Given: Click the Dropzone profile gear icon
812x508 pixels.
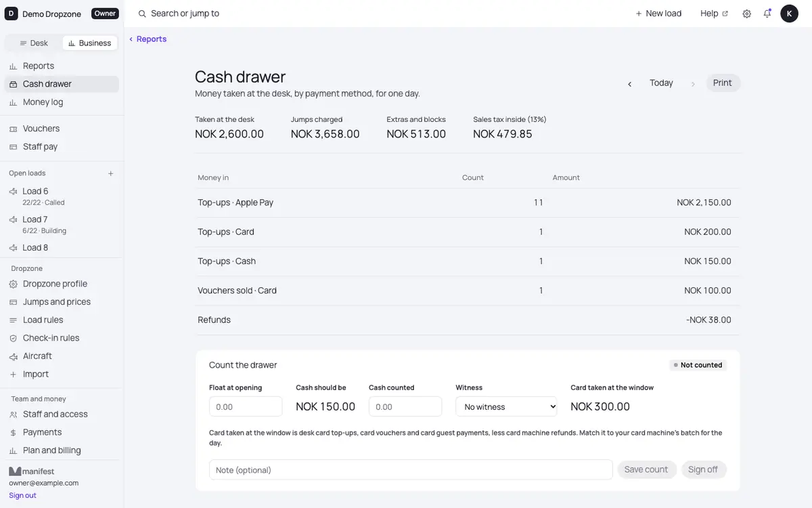Looking at the screenshot, I should click(x=13, y=284).
